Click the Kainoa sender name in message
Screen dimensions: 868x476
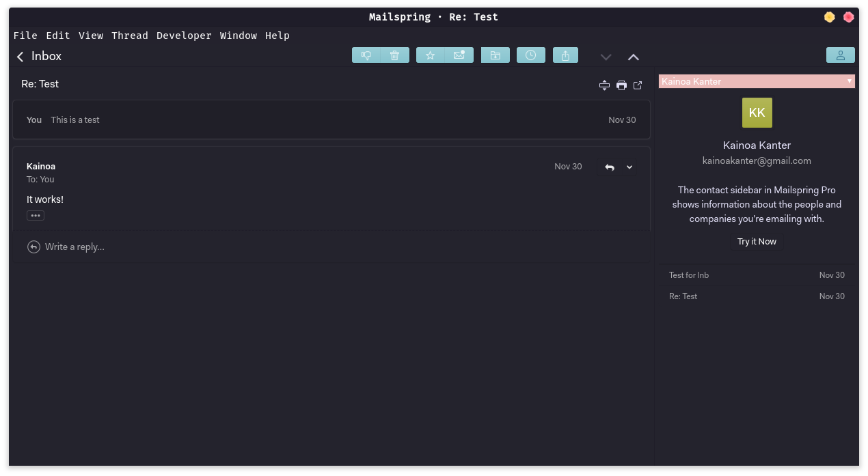tap(41, 167)
